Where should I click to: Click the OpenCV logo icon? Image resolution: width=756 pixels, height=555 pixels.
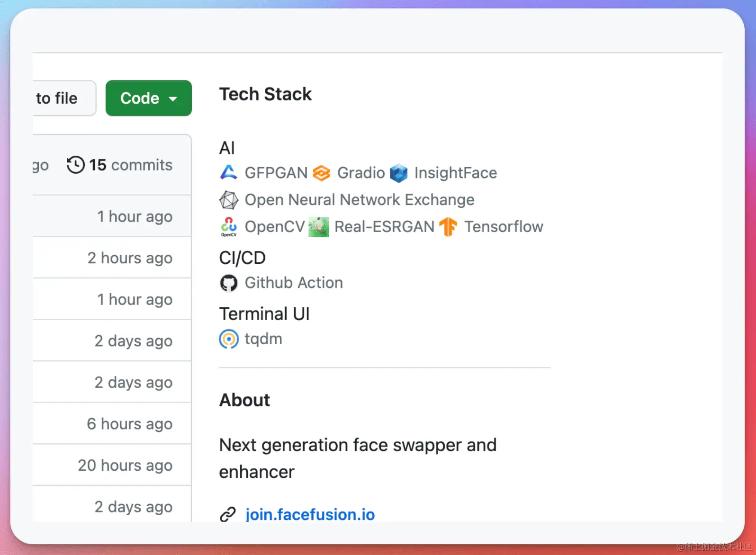point(229,227)
